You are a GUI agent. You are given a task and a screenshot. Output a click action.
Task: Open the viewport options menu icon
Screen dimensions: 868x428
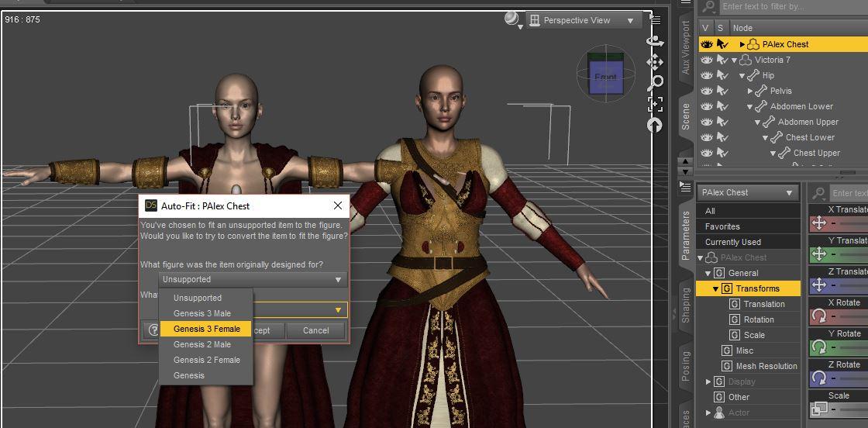(x=656, y=20)
